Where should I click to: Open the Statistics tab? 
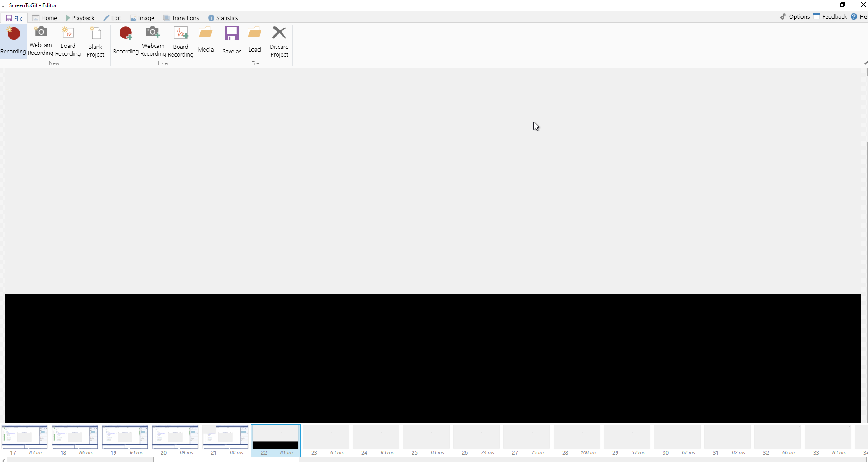pyautogui.click(x=223, y=18)
